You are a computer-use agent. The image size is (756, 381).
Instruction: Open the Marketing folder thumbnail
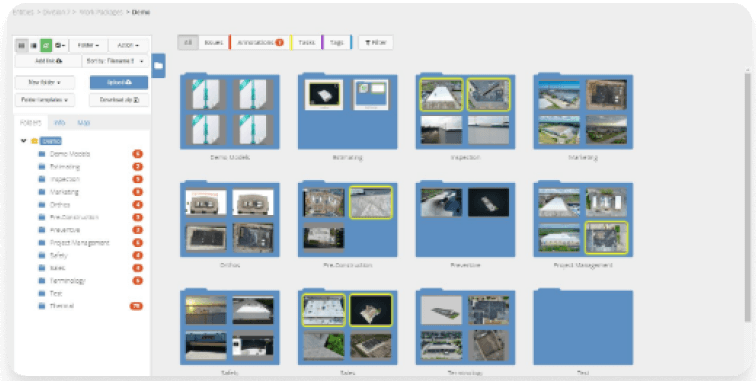pyautogui.click(x=583, y=112)
